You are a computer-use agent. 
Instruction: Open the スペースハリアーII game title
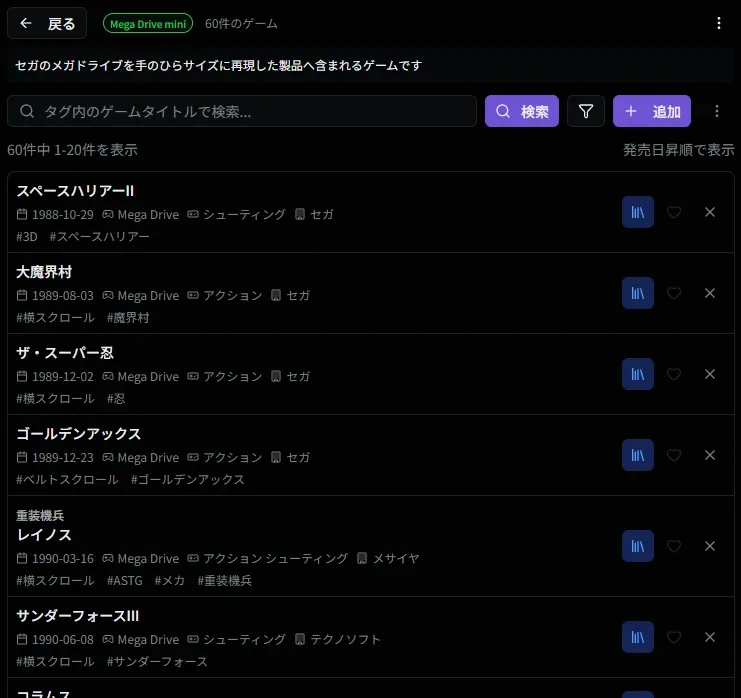click(75, 191)
